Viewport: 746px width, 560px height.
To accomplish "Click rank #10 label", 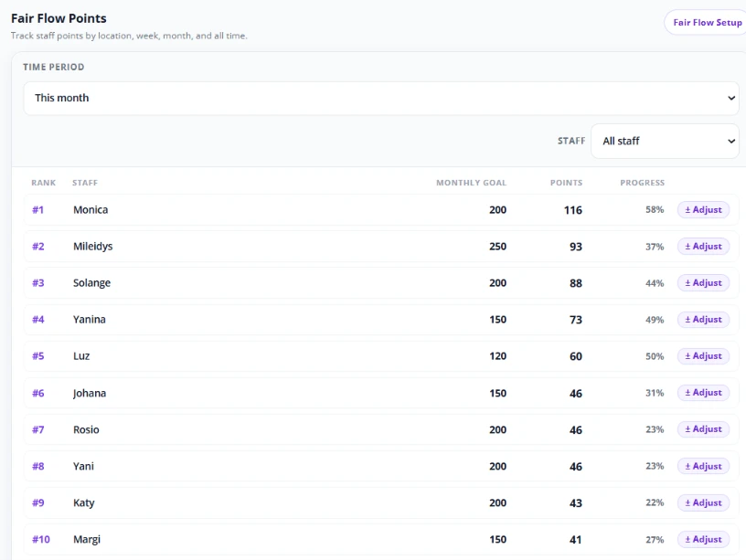I will point(41,540).
